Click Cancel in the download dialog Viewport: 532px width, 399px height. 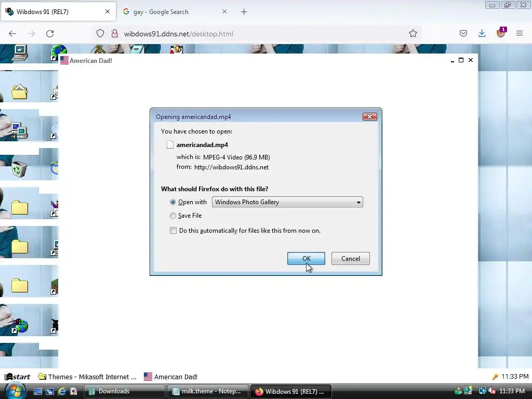[351, 259]
